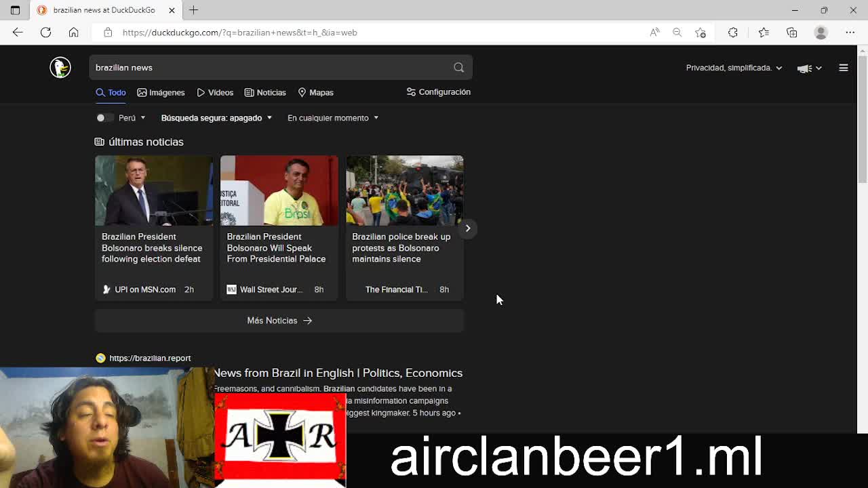The height and width of the screenshot is (488, 868).
Task: Open tab actions menu icon
Action: coord(15,10)
